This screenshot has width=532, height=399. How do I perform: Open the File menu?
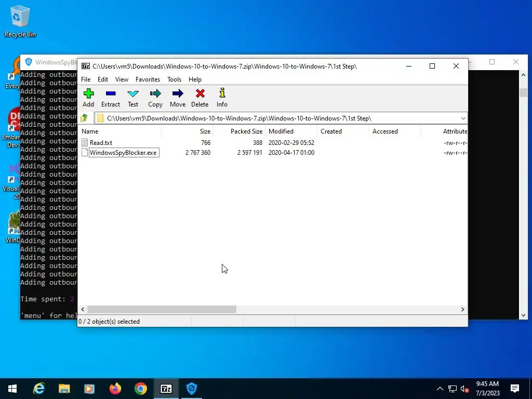(x=86, y=79)
